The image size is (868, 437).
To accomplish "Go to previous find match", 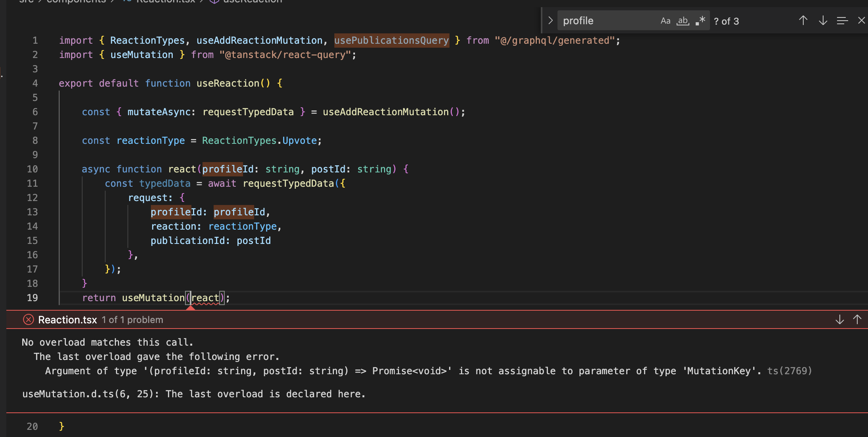I will coord(803,21).
